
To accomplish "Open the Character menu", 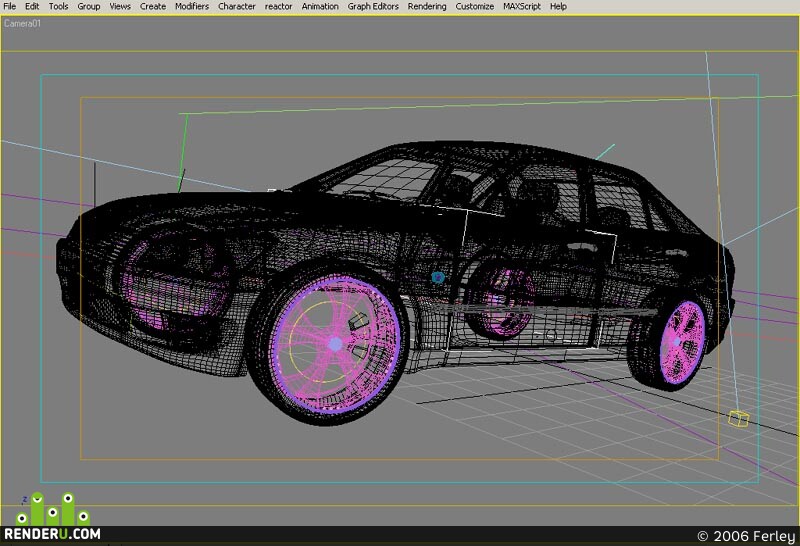I will 237,6.
